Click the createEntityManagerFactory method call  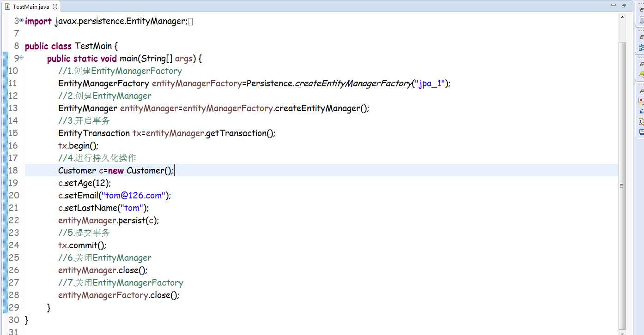pyautogui.click(x=353, y=84)
